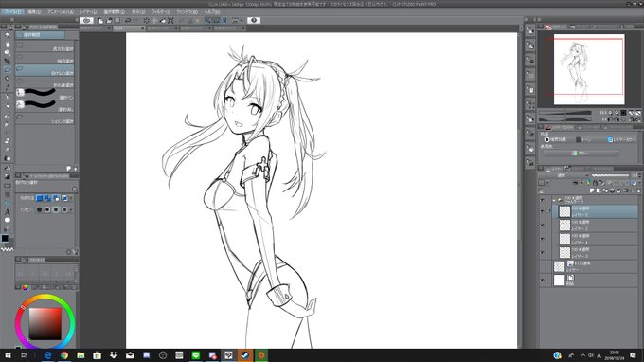
Task: Open the command bar snap dropdown arrow
Action: pyautogui.click(x=241, y=20)
